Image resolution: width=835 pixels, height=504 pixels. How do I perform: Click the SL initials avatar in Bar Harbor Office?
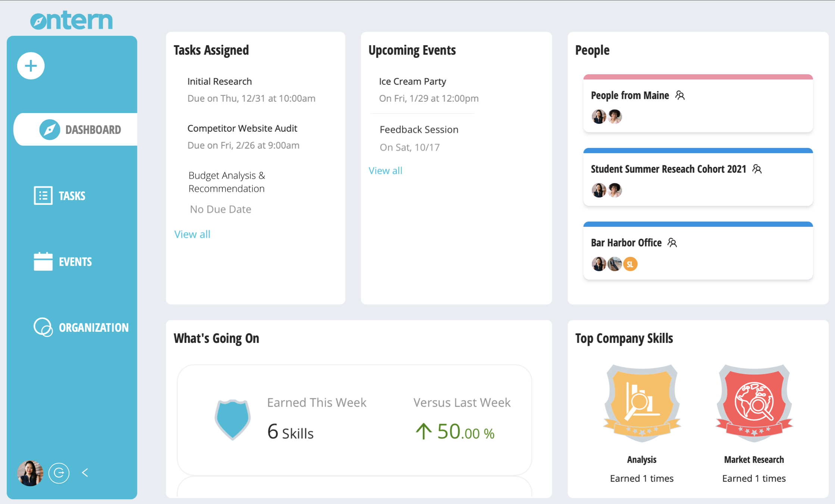coord(630,264)
